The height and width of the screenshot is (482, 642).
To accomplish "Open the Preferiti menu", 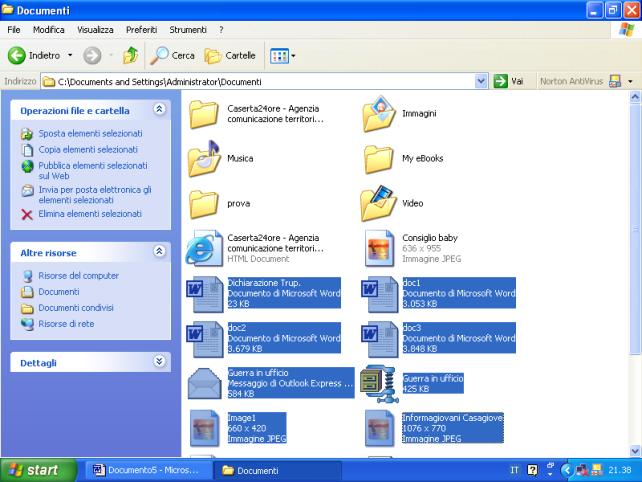I will coord(141,30).
